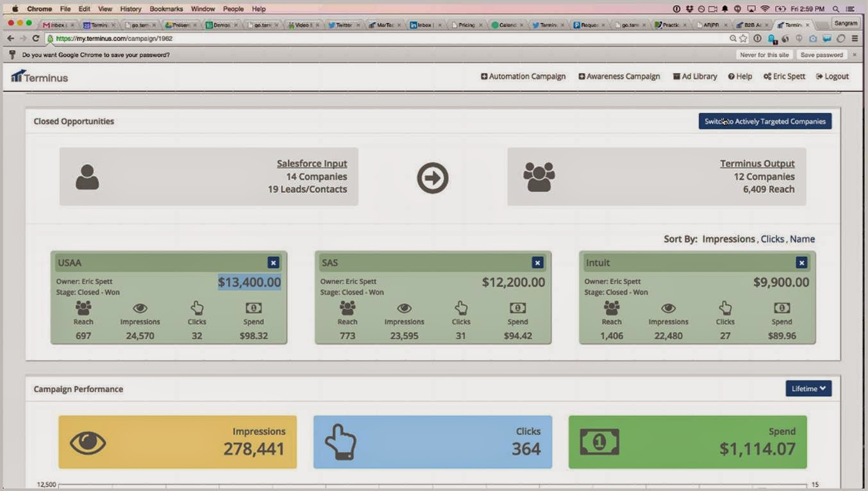Sort companies by Impressions
Screen dimensions: 868x491
coord(728,239)
